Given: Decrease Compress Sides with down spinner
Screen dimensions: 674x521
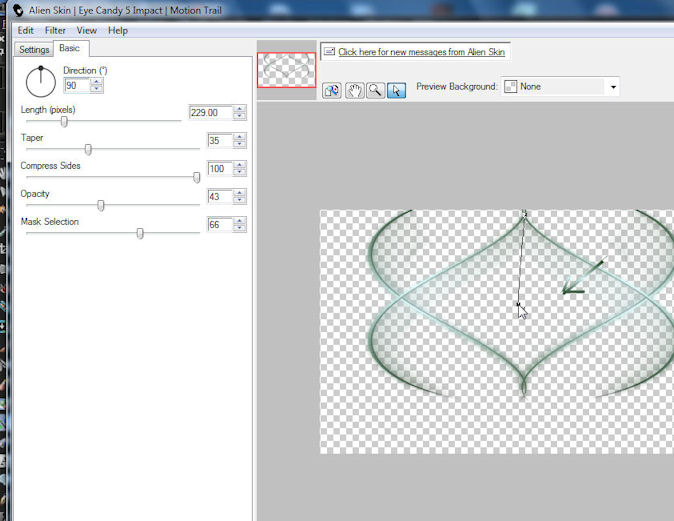Looking at the screenshot, I should (x=239, y=172).
